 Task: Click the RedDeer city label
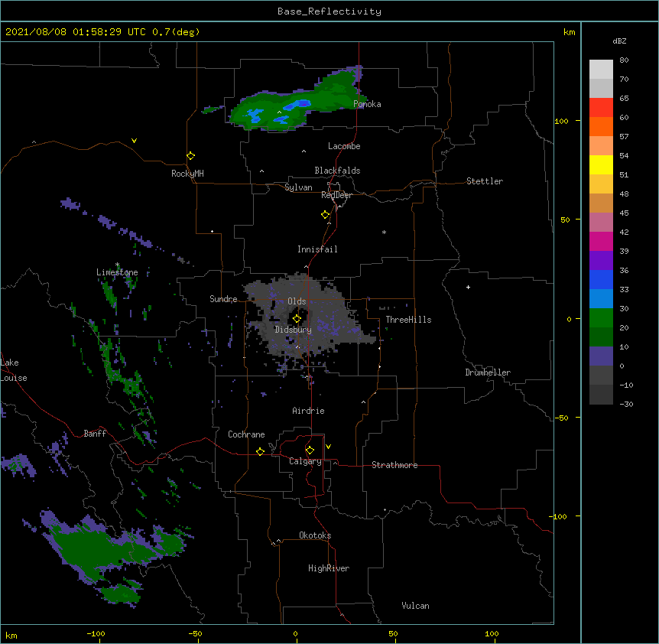[x=336, y=195]
